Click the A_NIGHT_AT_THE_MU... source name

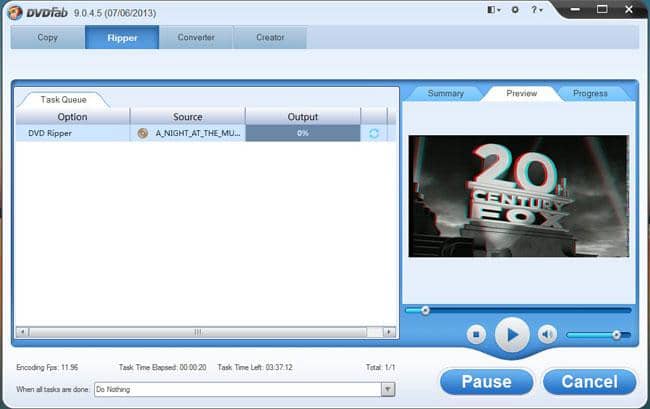(198, 133)
